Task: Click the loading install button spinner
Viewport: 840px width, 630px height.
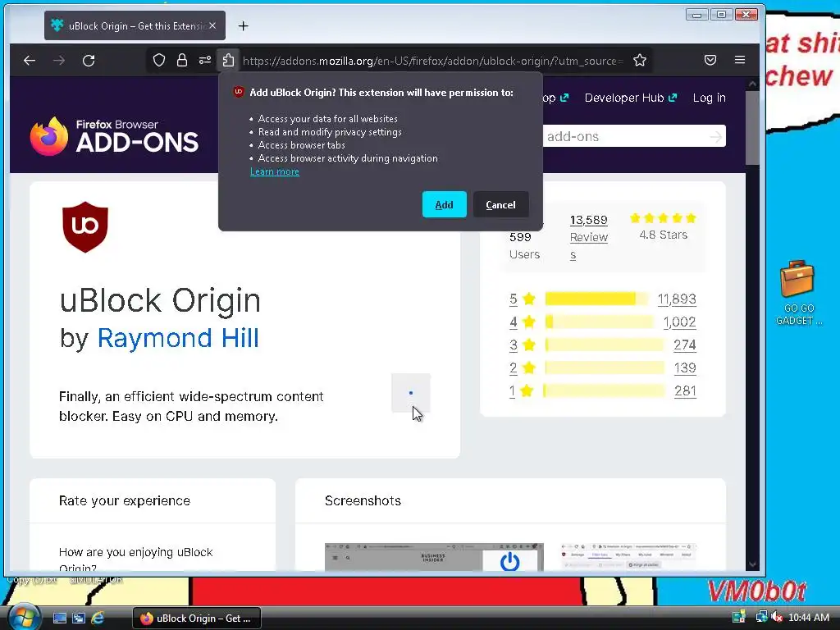Action: pyautogui.click(x=411, y=393)
